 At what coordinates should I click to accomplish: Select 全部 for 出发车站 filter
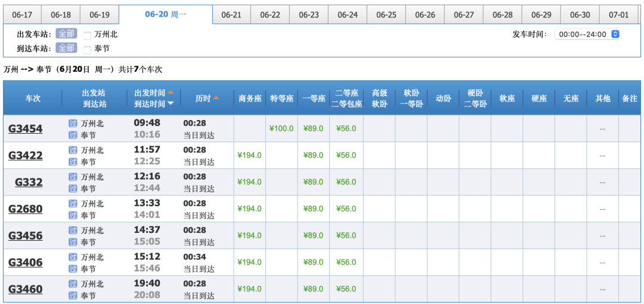(x=66, y=34)
